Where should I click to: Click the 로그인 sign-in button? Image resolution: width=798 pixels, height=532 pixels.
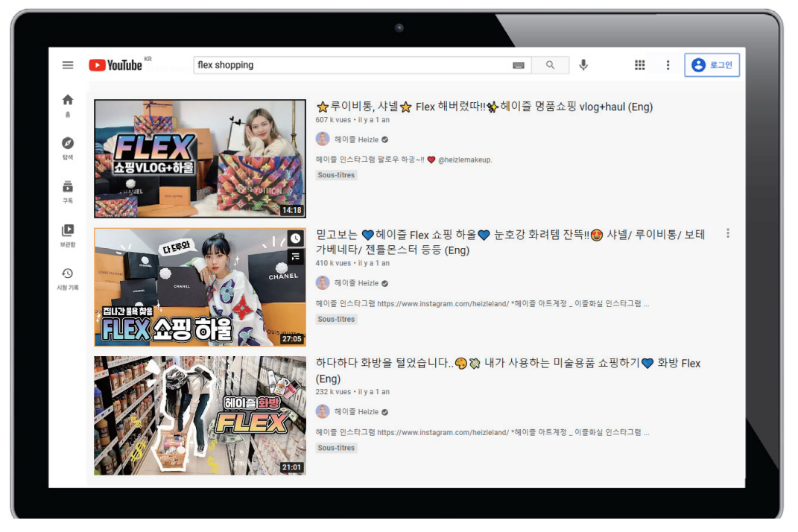(x=712, y=66)
